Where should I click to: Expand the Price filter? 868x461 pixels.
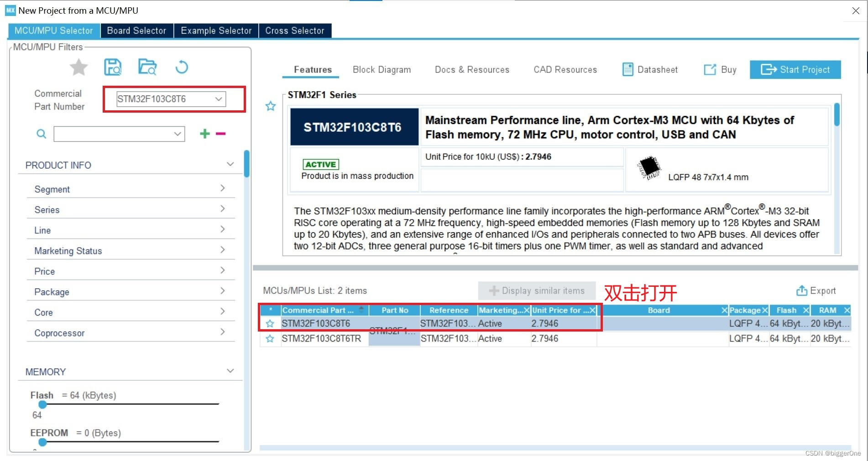coord(222,270)
